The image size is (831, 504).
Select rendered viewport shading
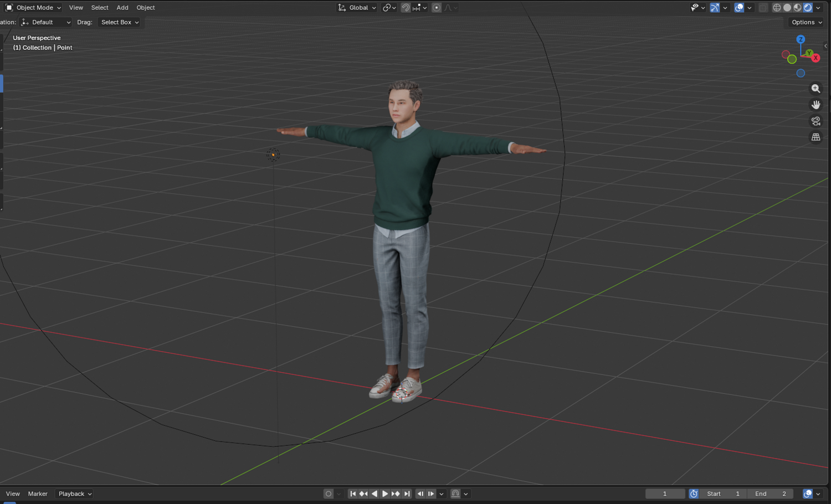(x=808, y=8)
